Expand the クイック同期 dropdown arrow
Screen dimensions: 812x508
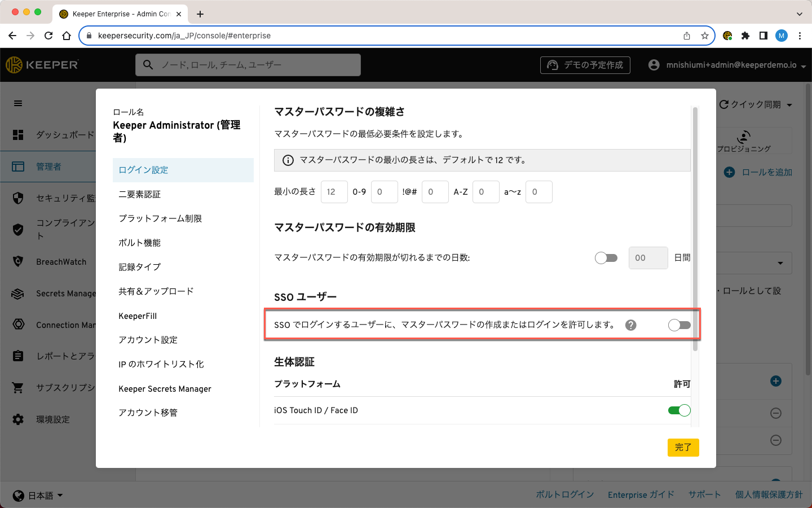789,105
